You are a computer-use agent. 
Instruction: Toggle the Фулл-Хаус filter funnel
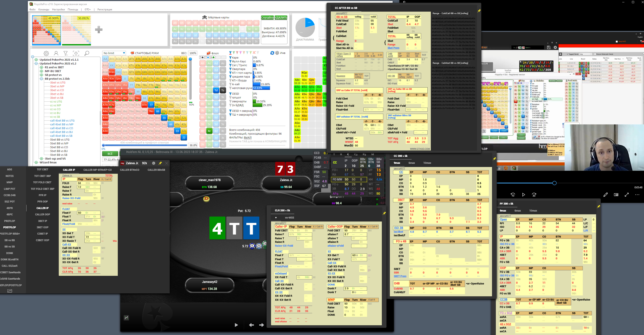click(230, 61)
